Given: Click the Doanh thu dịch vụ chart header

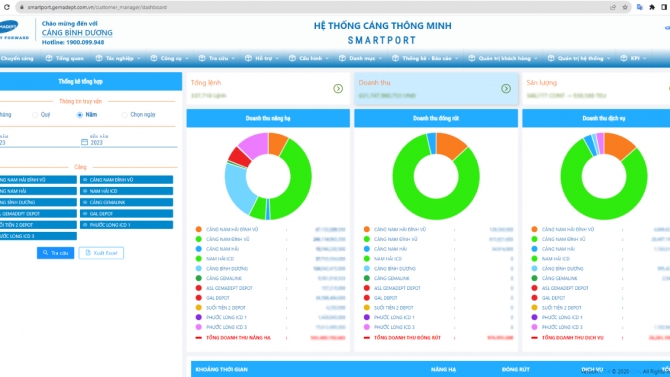Looking at the screenshot, I should tap(596, 118).
